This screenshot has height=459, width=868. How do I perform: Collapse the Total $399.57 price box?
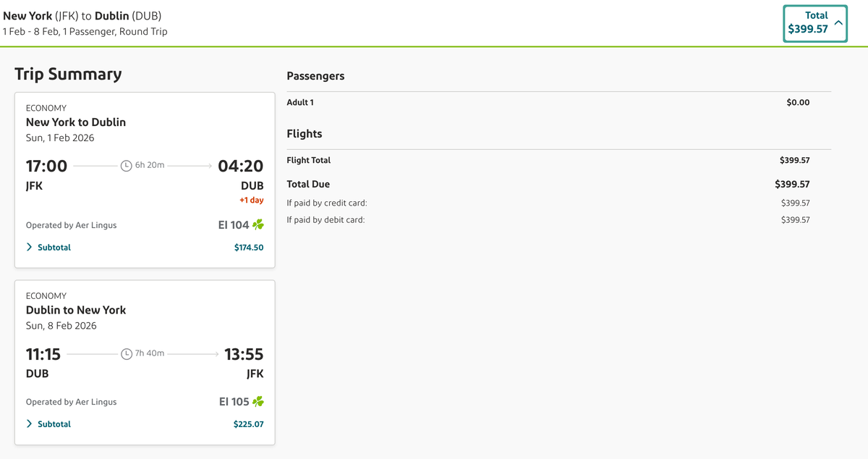pyautogui.click(x=838, y=22)
